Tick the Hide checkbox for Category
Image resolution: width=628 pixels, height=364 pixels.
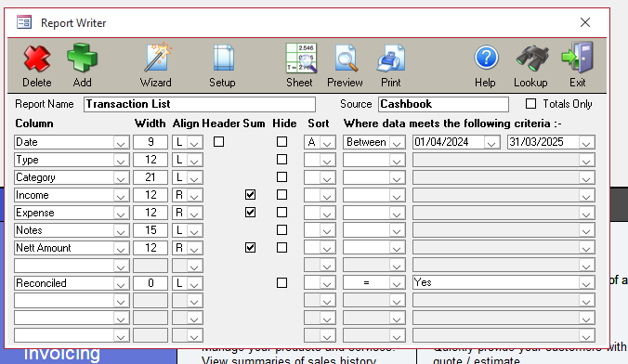coord(282,177)
